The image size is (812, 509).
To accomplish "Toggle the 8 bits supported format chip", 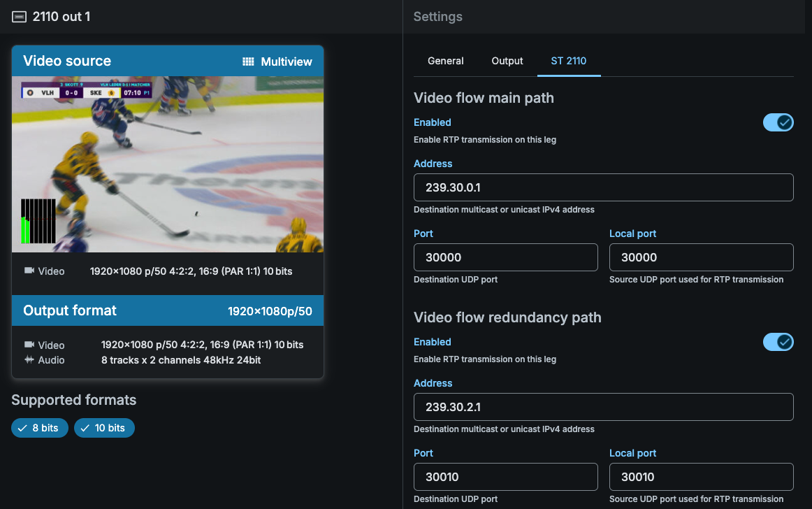I will 40,428.
